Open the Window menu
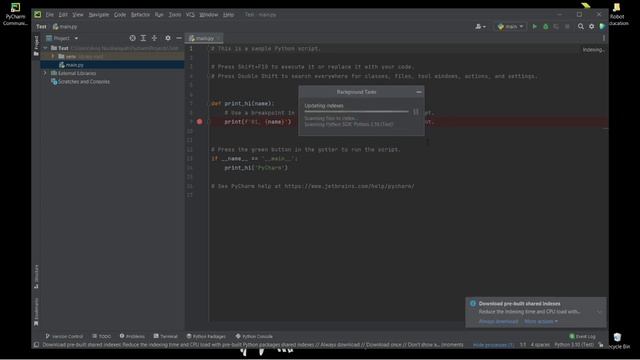640x360 pixels. click(x=209, y=15)
